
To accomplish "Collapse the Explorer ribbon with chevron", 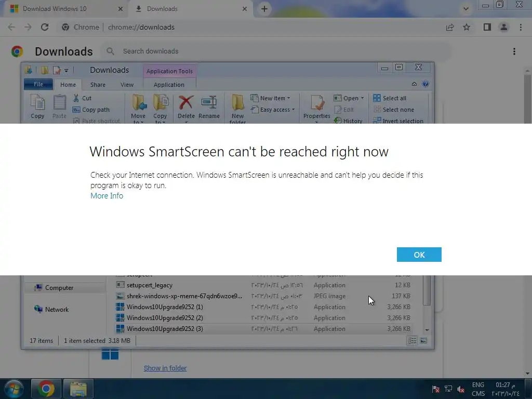I will coord(414,84).
